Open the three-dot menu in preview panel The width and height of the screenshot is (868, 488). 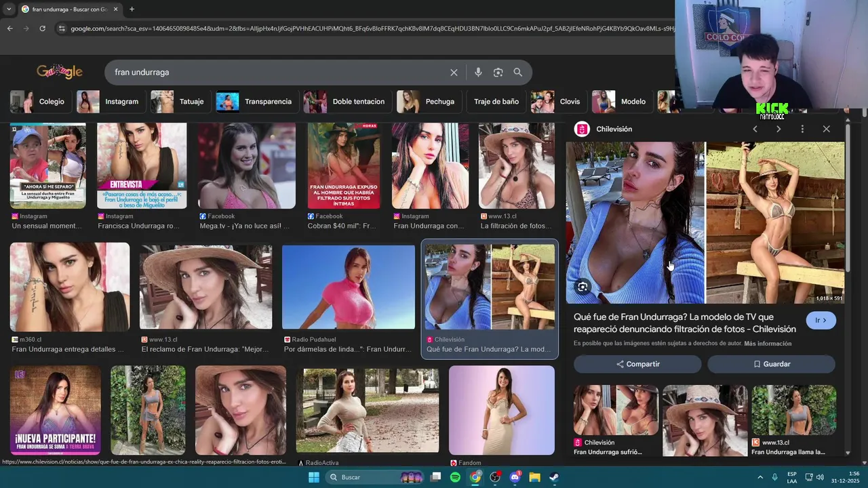(802, 129)
